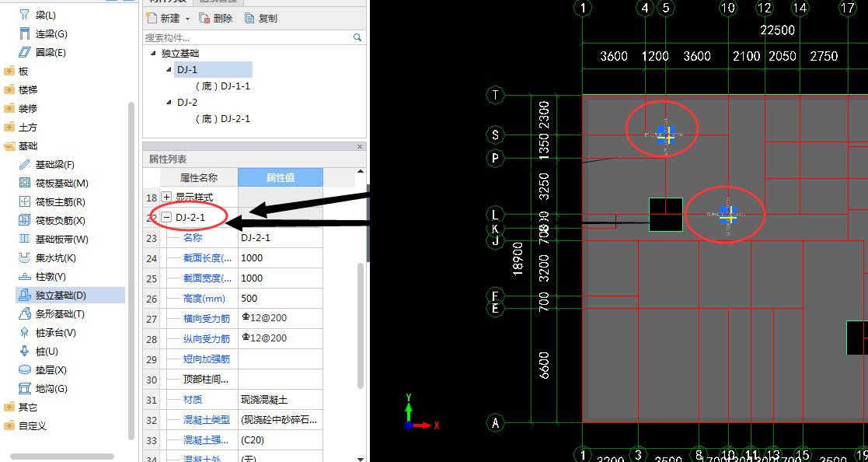
Task: Select 筏板基础(M) raft foundation icon
Action: [24, 184]
